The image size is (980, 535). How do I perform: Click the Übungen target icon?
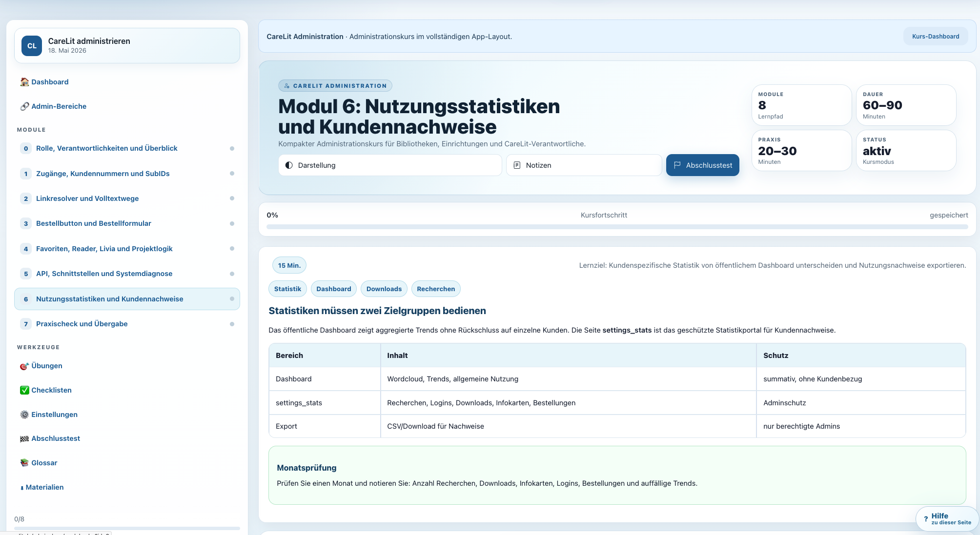point(24,366)
